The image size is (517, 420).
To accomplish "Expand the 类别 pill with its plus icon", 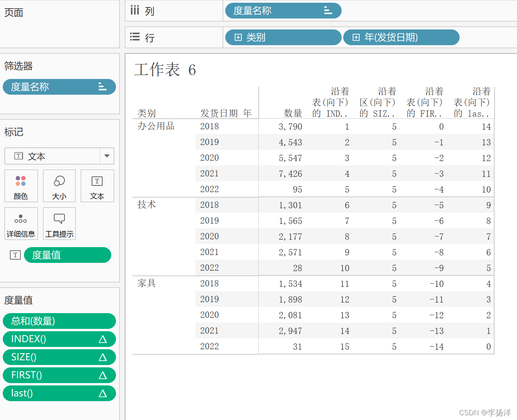I will (238, 37).
